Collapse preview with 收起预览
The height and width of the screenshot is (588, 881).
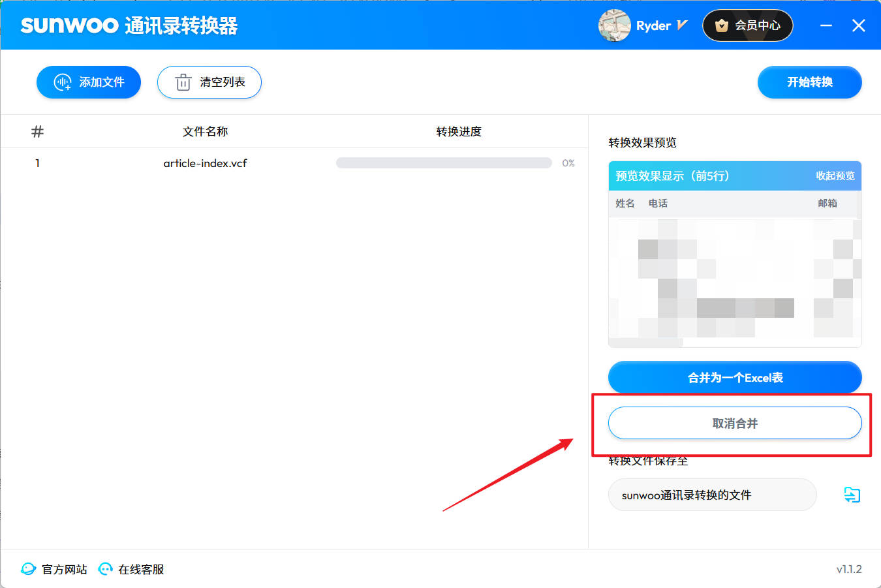[835, 176]
